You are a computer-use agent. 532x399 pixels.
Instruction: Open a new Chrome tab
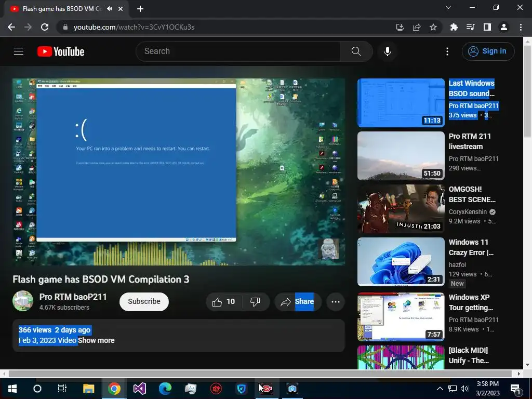click(x=140, y=9)
